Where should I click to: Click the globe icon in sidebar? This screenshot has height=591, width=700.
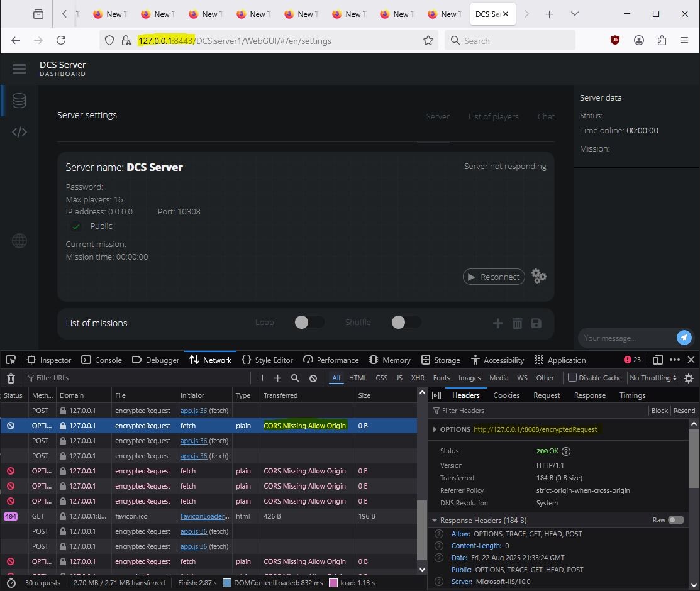(x=19, y=241)
